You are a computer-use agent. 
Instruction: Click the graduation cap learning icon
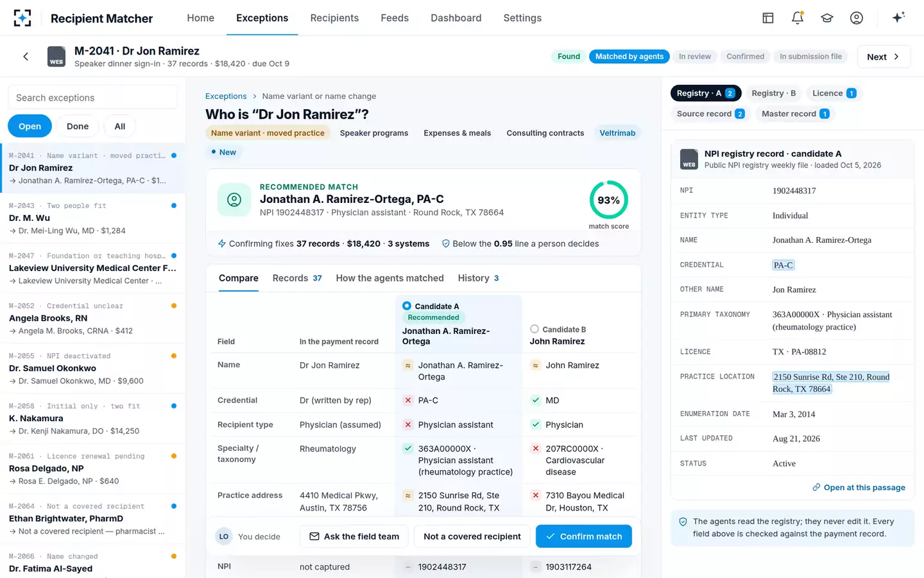(x=827, y=18)
